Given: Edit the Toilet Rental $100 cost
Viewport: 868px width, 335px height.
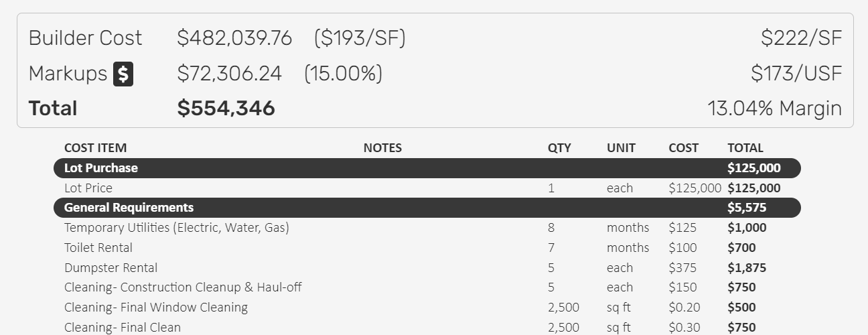Looking at the screenshot, I should click(x=682, y=248).
